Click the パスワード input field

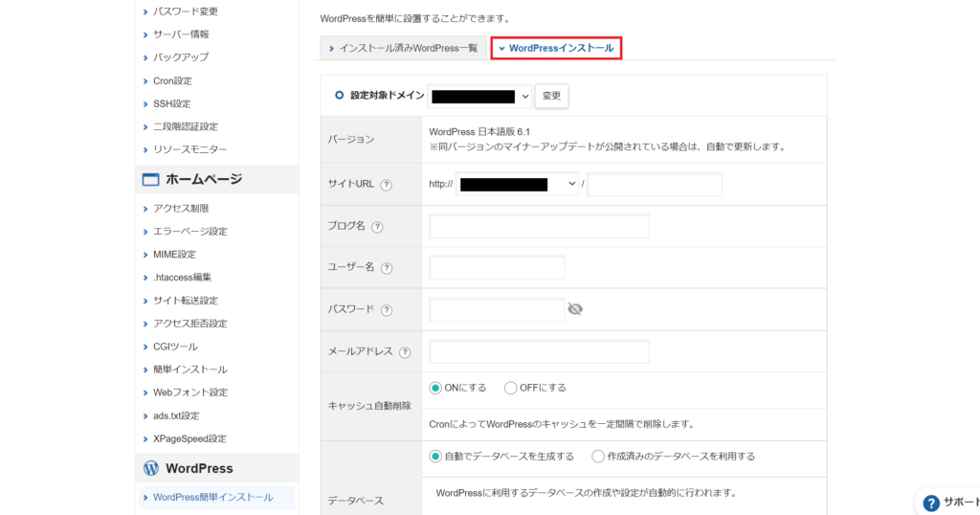pos(497,310)
